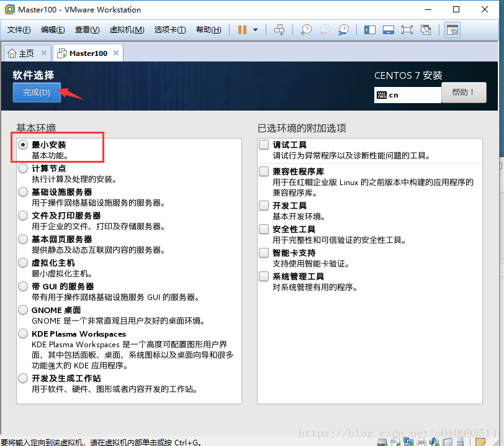
Task: Click the 完成(D) button
Action: [x=37, y=93]
